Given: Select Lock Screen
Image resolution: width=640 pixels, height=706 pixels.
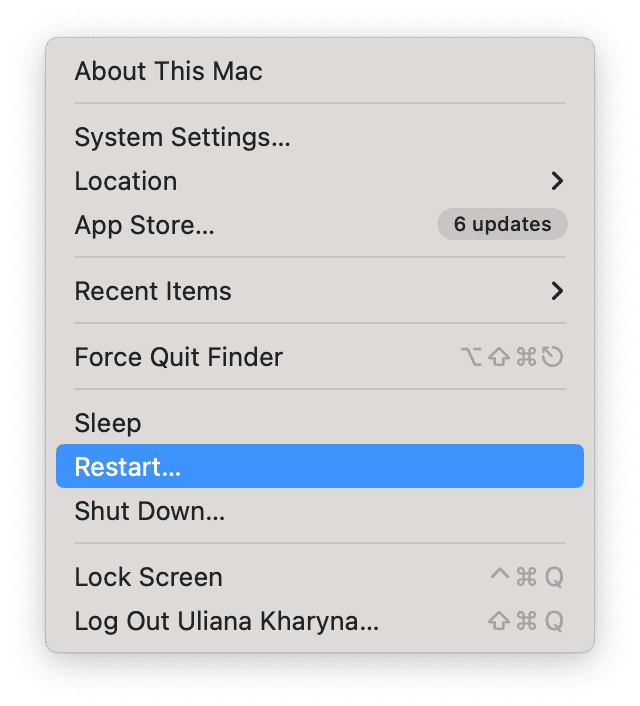Looking at the screenshot, I should click(x=148, y=577).
